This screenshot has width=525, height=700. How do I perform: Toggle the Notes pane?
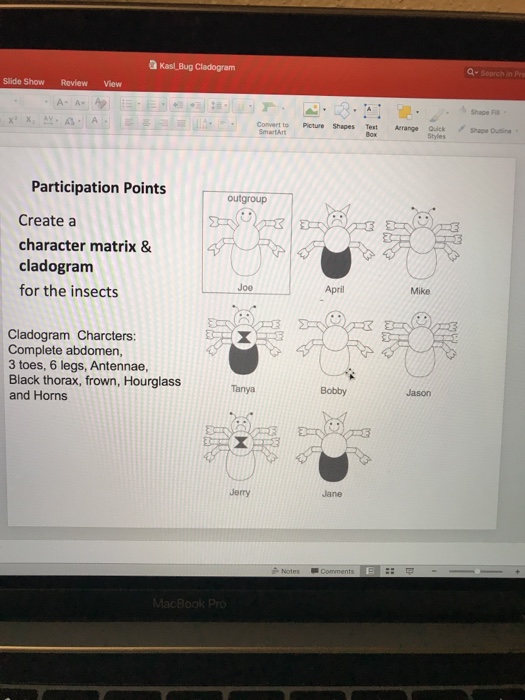click(286, 571)
